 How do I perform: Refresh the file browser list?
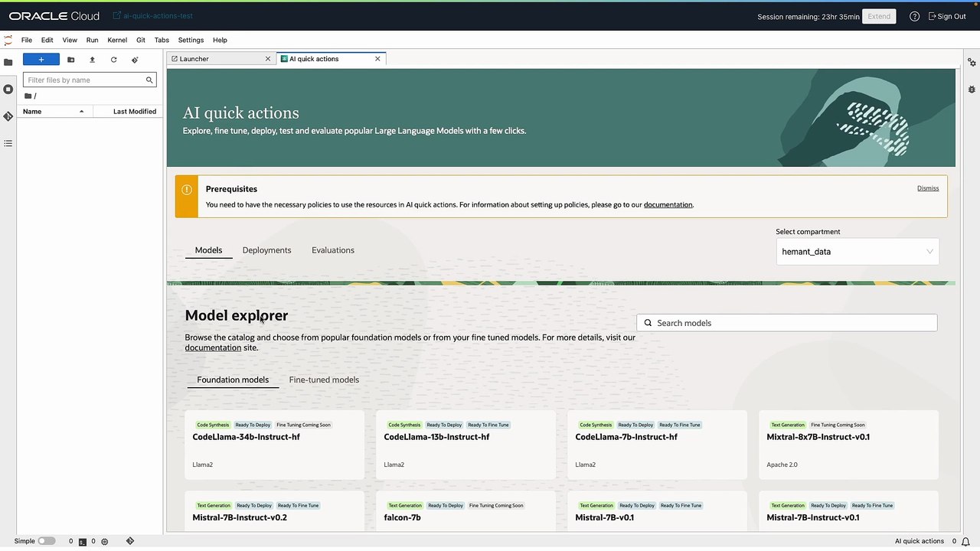114,59
